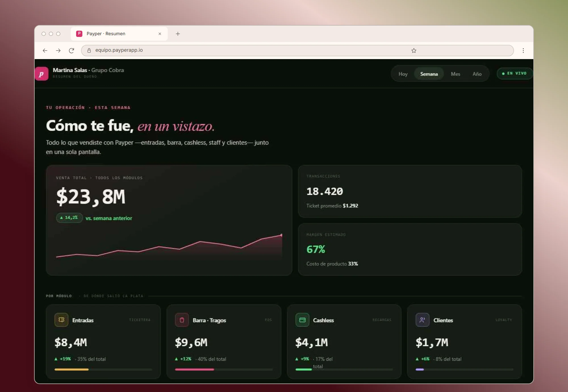The width and height of the screenshot is (568, 392).
Task: Click the vs. semana anterior label
Action: point(109,218)
